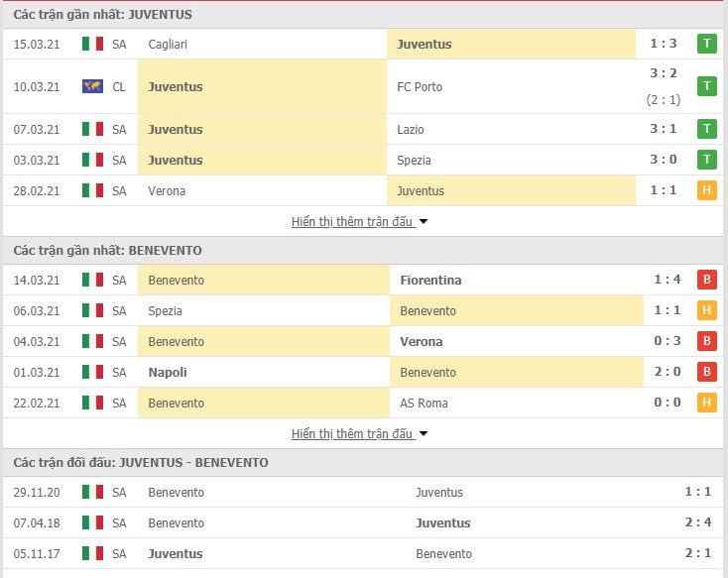This screenshot has width=728, height=578.
Task: Click Spezia in the 03.03.21 Juventus row
Action: click(414, 161)
